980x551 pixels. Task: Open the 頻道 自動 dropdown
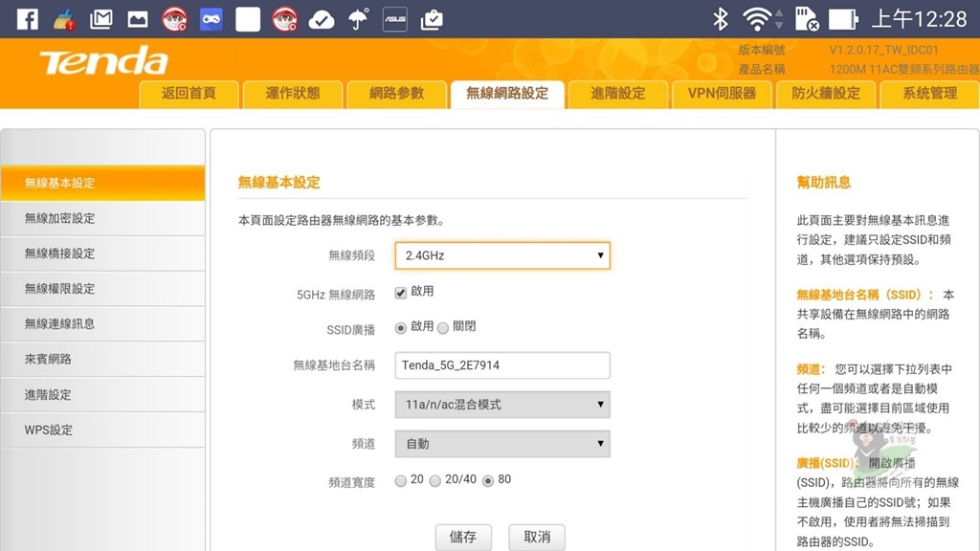(502, 444)
